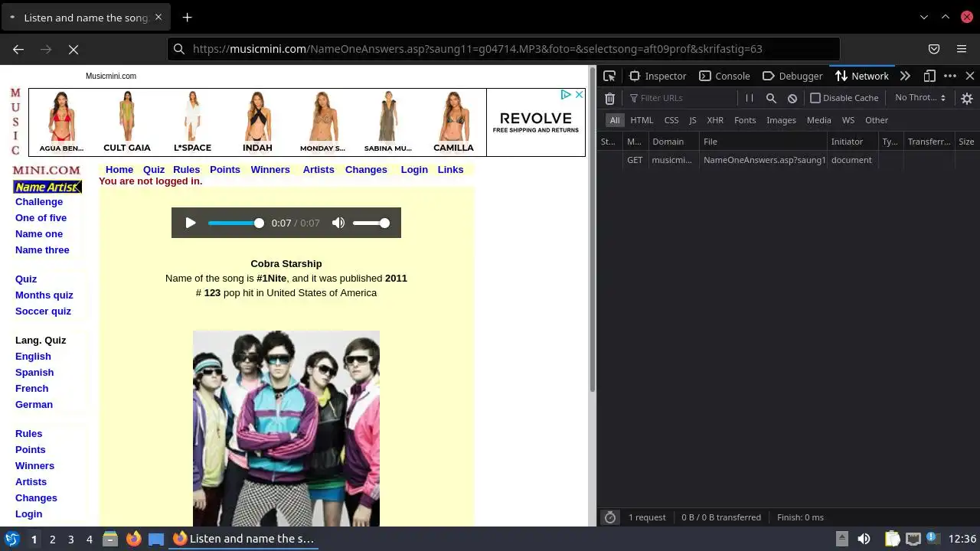Open the system start menu icon
The image size is (980, 551).
pos(11,539)
